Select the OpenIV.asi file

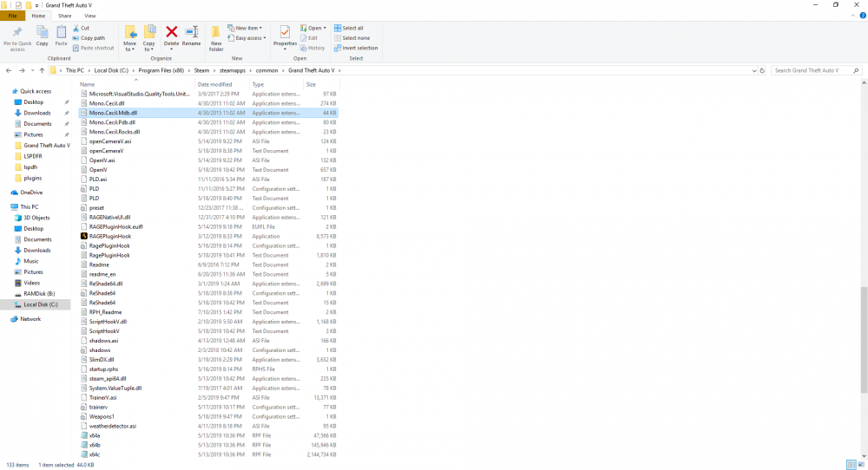pyautogui.click(x=208, y=160)
